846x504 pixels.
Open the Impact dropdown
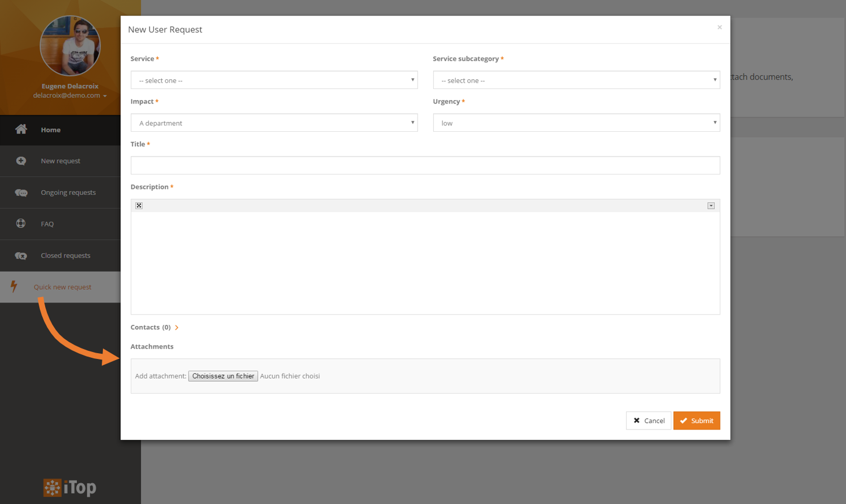click(x=274, y=123)
